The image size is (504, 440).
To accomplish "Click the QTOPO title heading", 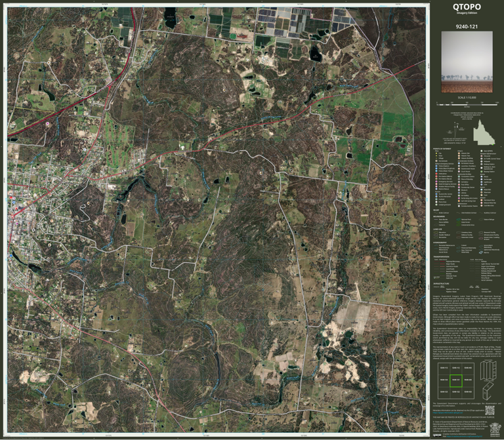I will click(x=467, y=7).
